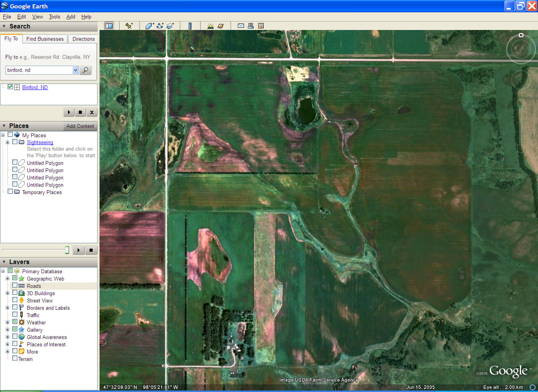Open the Fly To search history dropdown

75,70
